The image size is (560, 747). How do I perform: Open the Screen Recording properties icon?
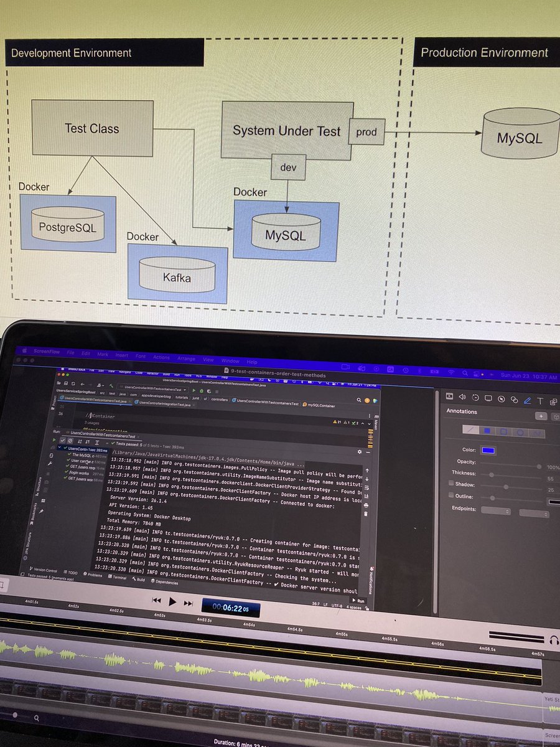pos(488,398)
